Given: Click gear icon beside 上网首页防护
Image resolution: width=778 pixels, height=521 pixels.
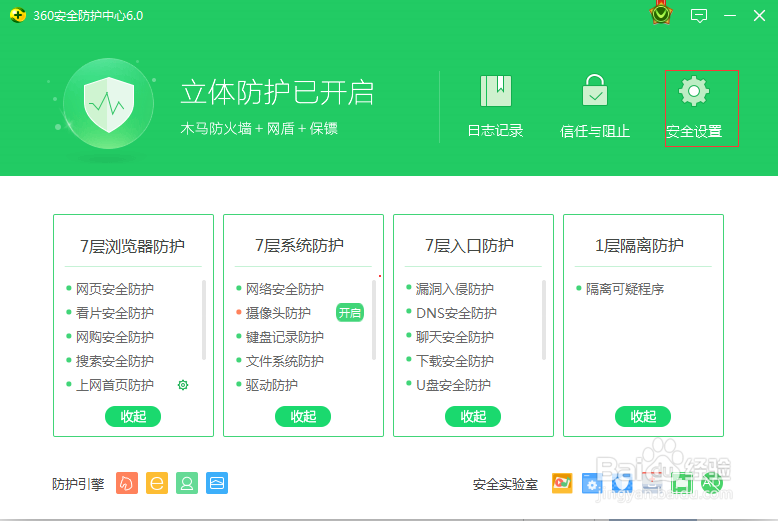Looking at the screenshot, I should (183, 385).
